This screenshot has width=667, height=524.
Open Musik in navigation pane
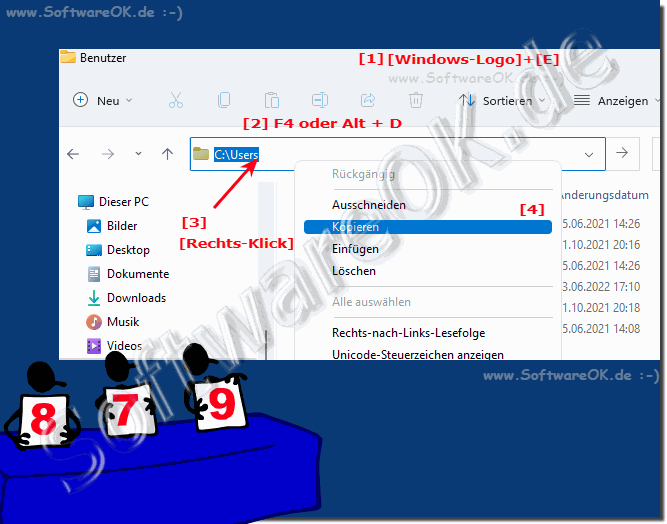pyautogui.click(x=113, y=322)
